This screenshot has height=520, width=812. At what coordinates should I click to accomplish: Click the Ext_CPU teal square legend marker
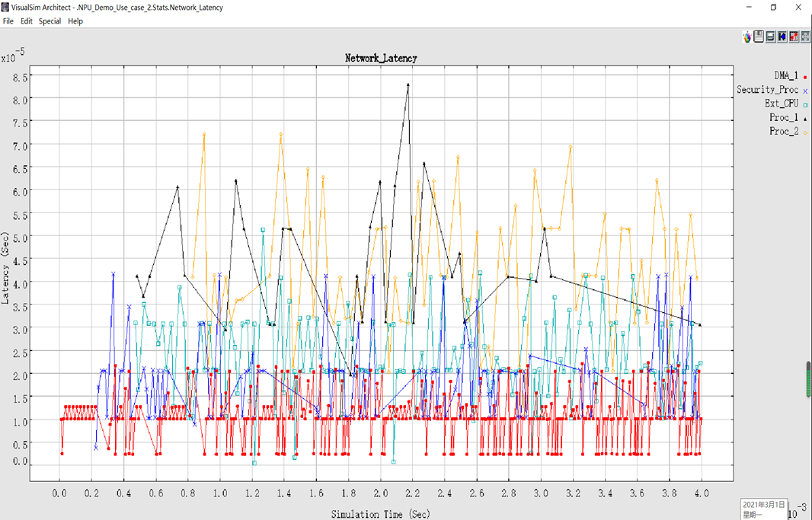click(805, 105)
